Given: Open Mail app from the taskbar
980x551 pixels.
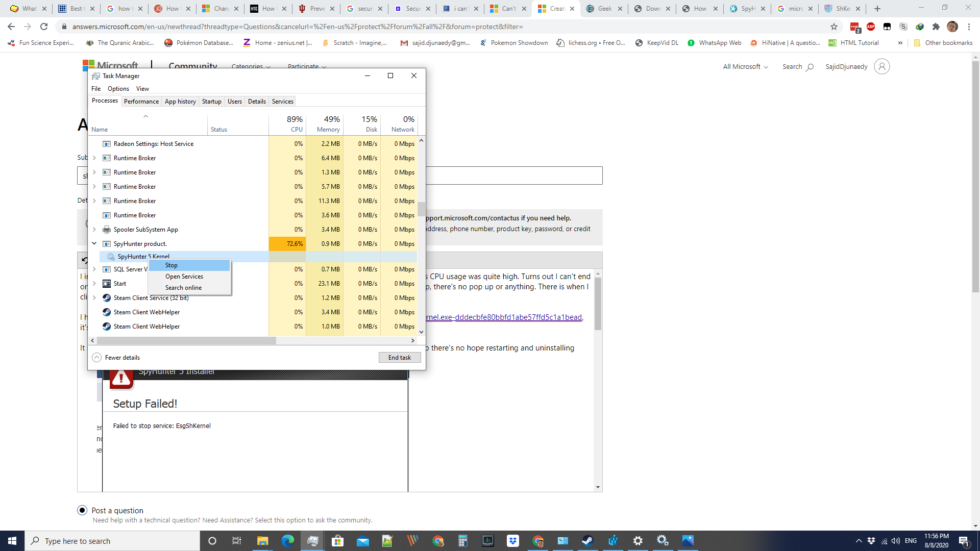Looking at the screenshot, I should tap(363, 541).
